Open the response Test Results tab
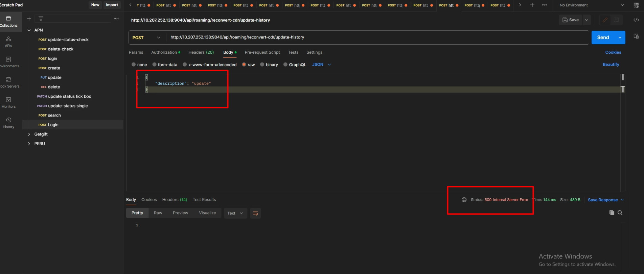Image resolution: width=644 pixels, height=274 pixels. (204, 200)
